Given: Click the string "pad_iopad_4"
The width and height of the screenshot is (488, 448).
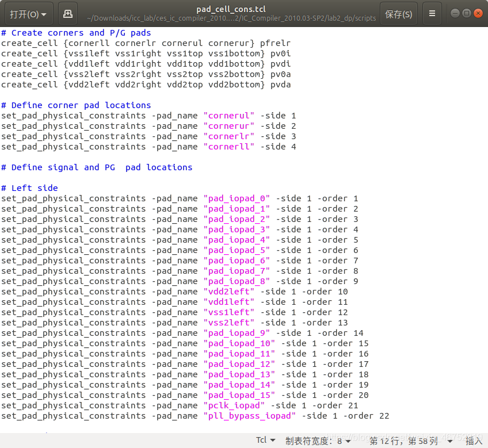Looking at the screenshot, I should 237,240.
